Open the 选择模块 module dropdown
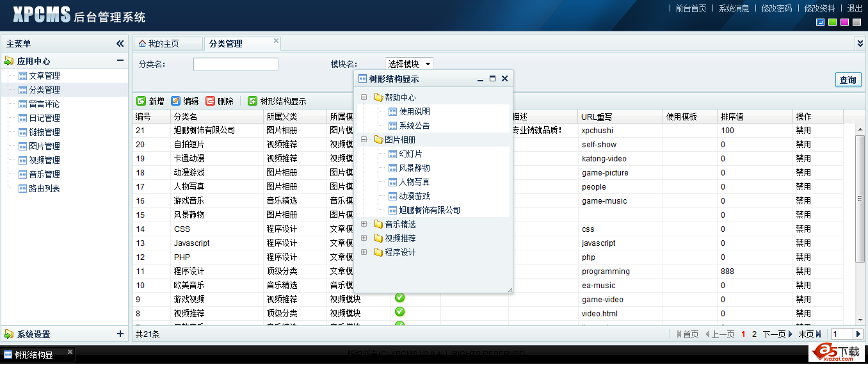868x365 pixels. click(409, 64)
